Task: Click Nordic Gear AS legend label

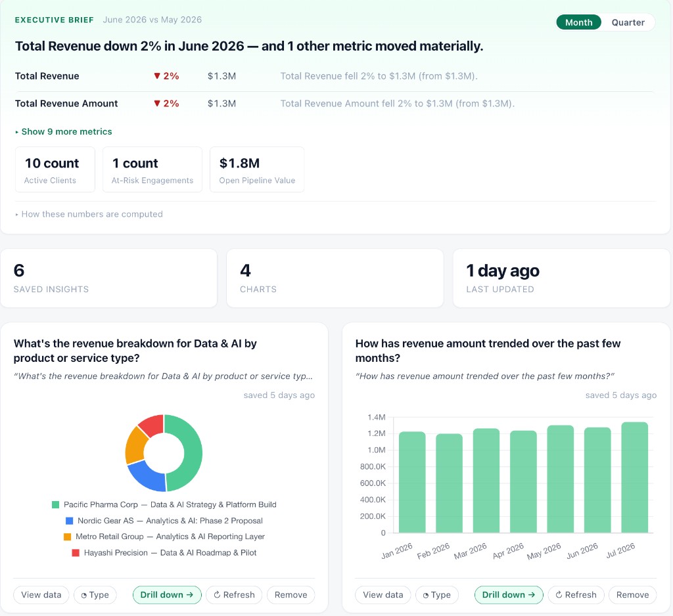Action: [170, 521]
